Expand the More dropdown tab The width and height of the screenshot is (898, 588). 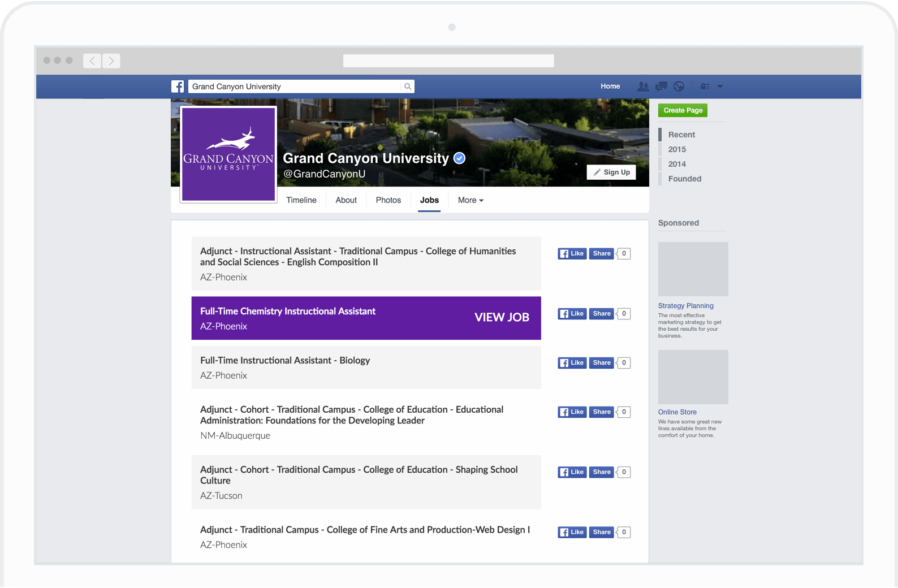point(470,200)
